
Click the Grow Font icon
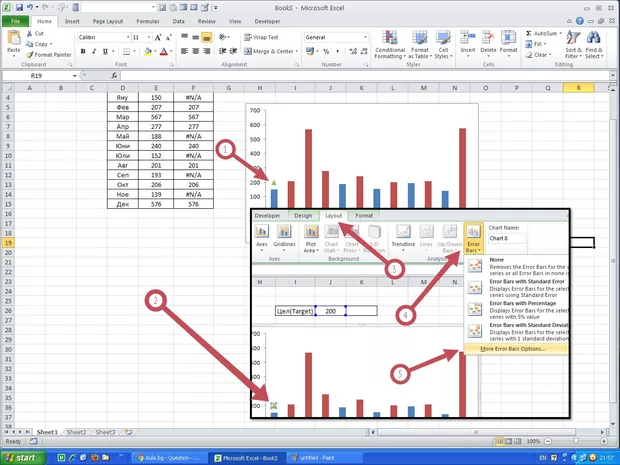[158, 38]
